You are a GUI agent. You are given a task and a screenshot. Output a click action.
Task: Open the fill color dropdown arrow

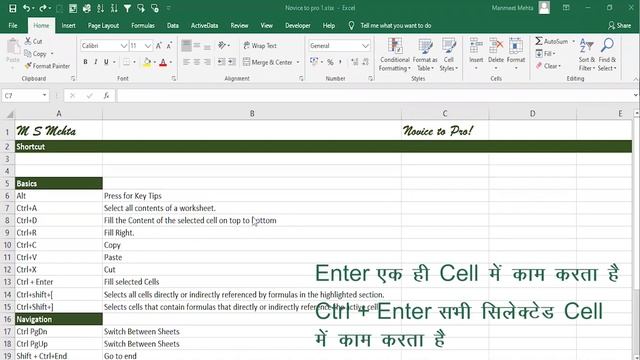point(155,62)
